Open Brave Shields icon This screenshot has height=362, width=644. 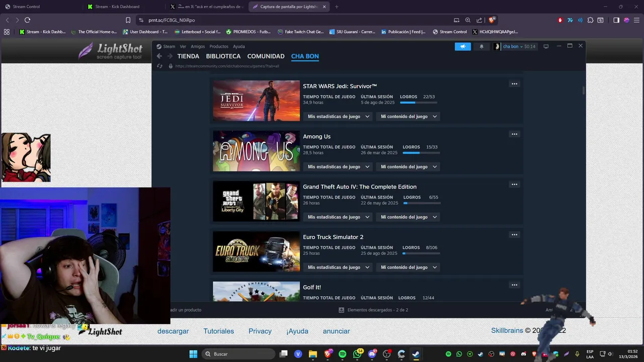click(492, 20)
